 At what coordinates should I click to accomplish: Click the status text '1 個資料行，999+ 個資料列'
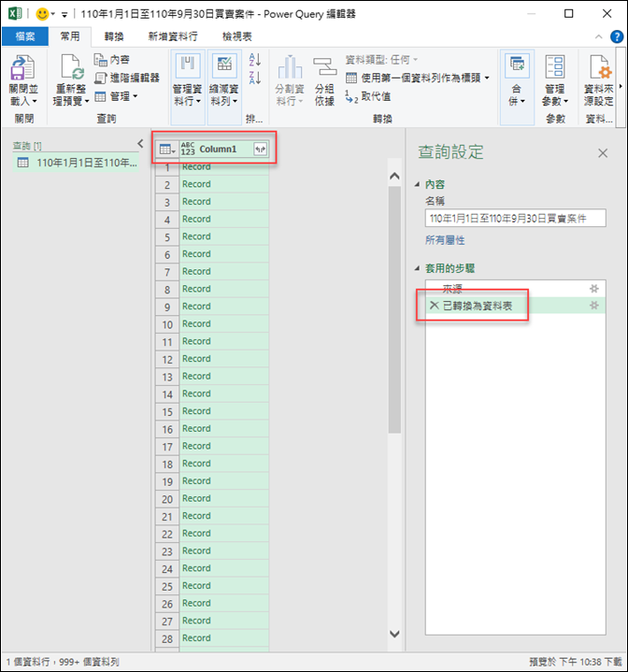63,662
